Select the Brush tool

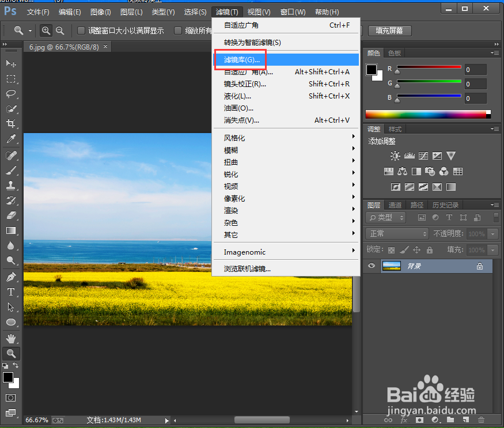point(11,171)
